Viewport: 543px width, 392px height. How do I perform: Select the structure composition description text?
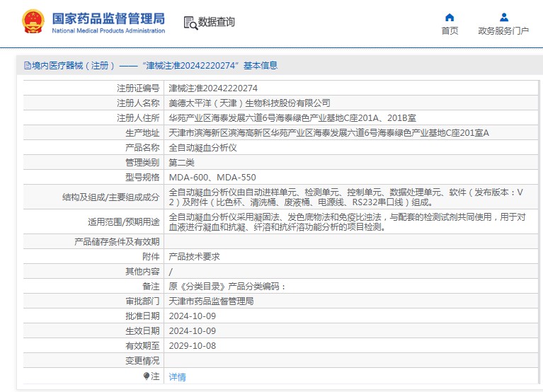[346, 197]
